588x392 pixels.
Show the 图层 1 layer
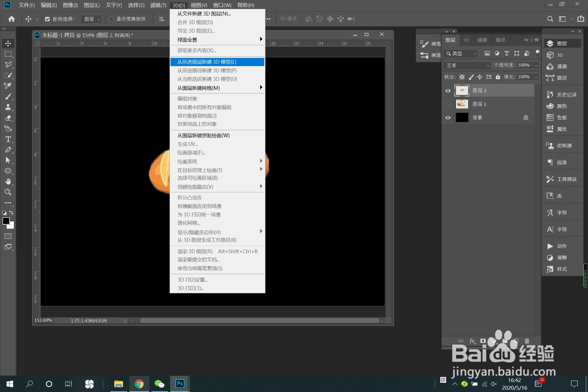[448, 104]
